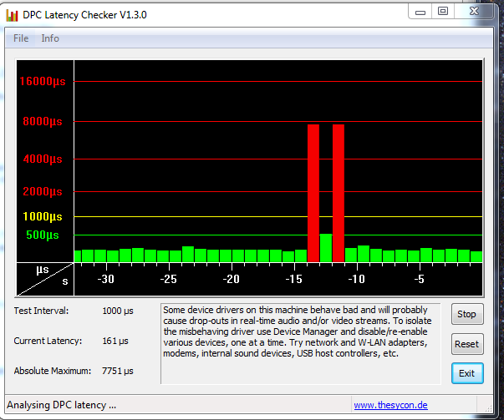Stop the latency analysis
This screenshot has width=504, height=420.
466,314
